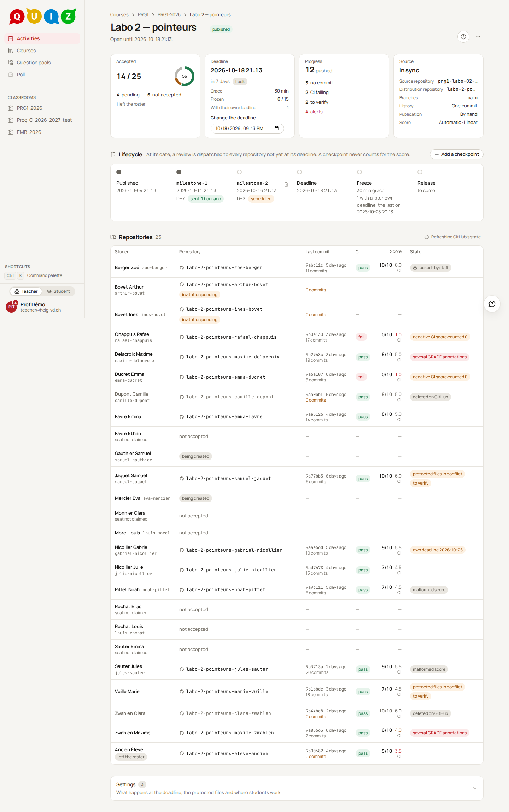Click 'deleted on GitHub' badge for Zwahlen Clara
This screenshot has width=509, height=812.
[x=431, y=713]
